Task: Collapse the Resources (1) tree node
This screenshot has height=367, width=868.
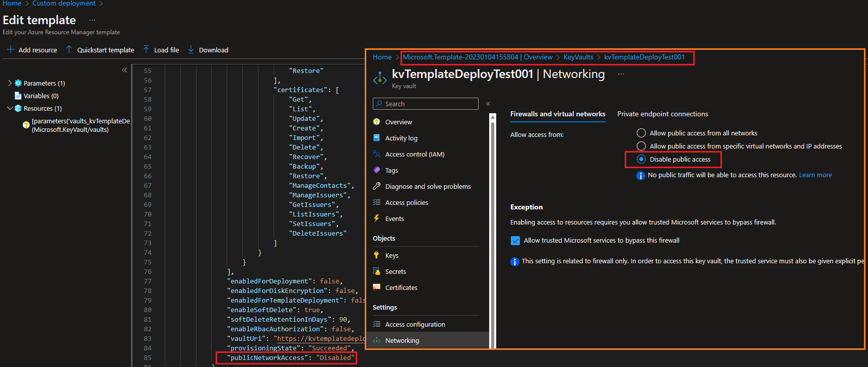Action: [x=10, y=108]
